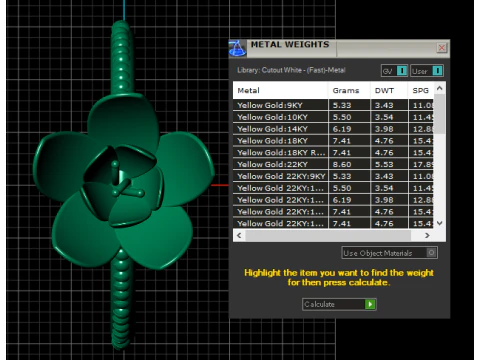Enable the Use Object Materials option
Screen dimensions: 480x360
coord(389,253)
